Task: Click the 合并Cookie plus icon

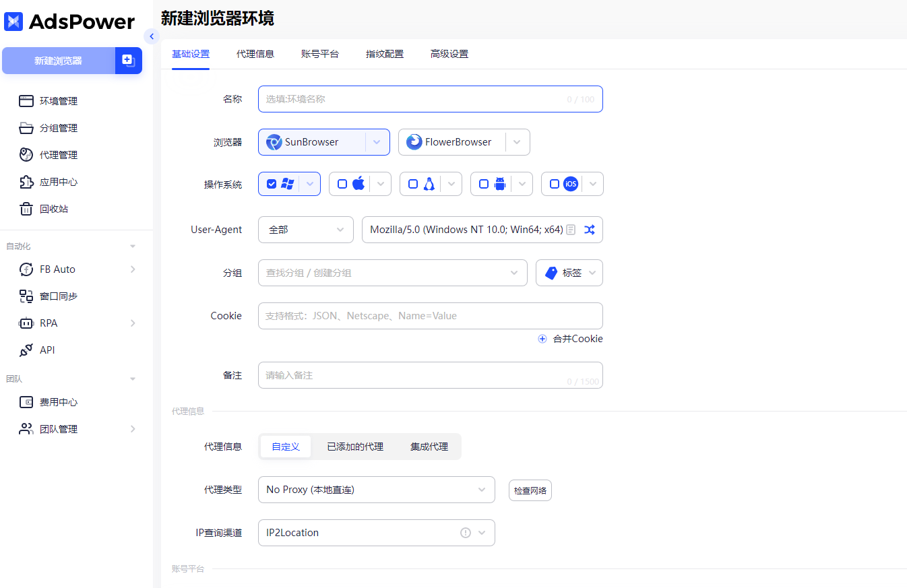Action: click(x=542, y=339)
